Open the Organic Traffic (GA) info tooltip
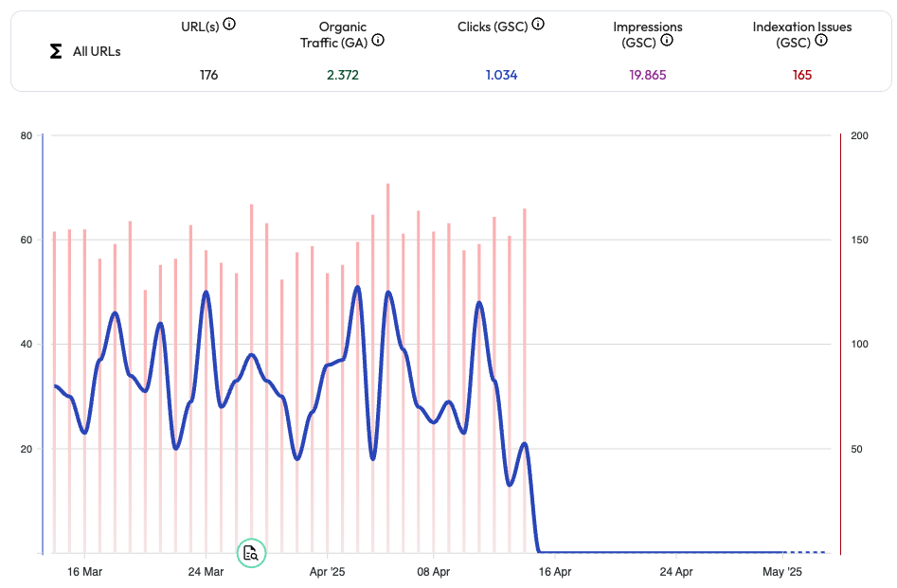 [379, 41]
